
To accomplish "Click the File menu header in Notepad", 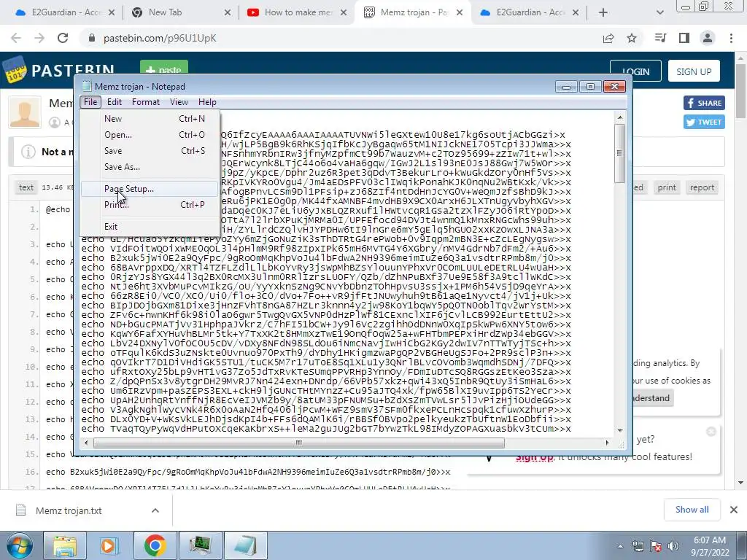I will (90, 102).
